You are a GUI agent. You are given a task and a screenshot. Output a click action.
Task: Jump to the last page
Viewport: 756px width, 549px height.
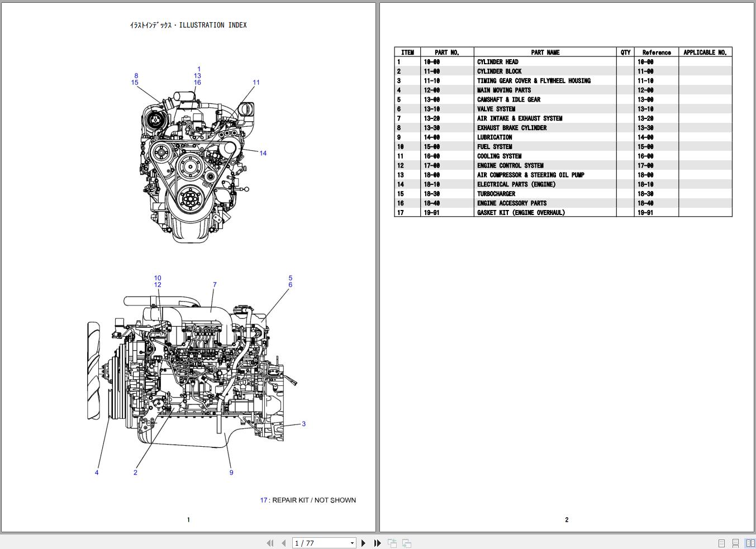tap(377, 543)
